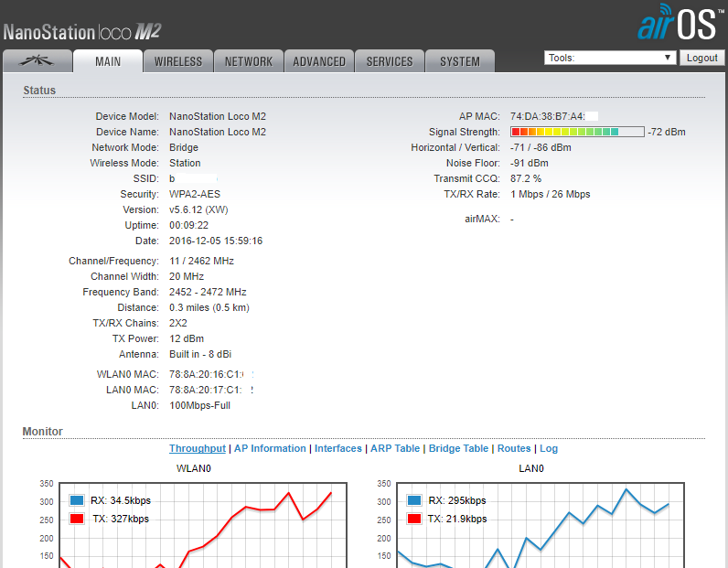
Task: Expand the Tools dropdown
Action: point(609,58)
